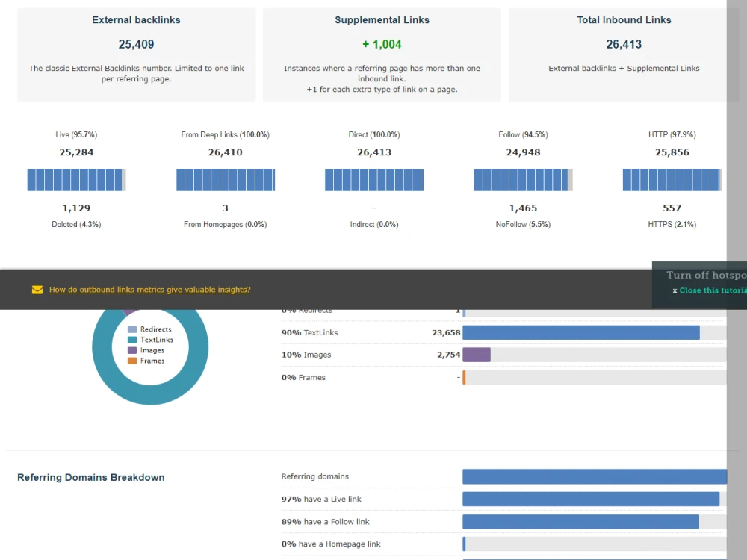Click the 'HTTPS (2.1%)' label
The height and width of the screenshot is (560, 747).
click(672, 224)
